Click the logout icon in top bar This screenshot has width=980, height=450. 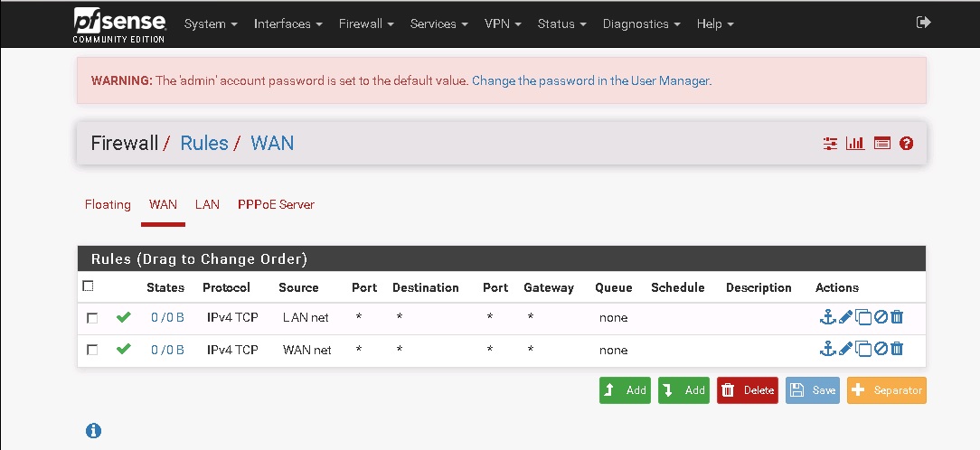(923, 23)
